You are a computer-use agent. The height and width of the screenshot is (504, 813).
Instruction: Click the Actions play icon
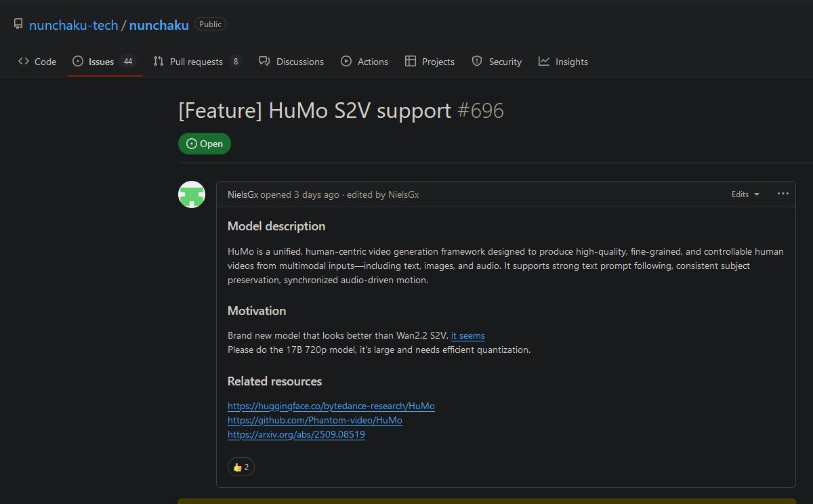coord(346,61)
